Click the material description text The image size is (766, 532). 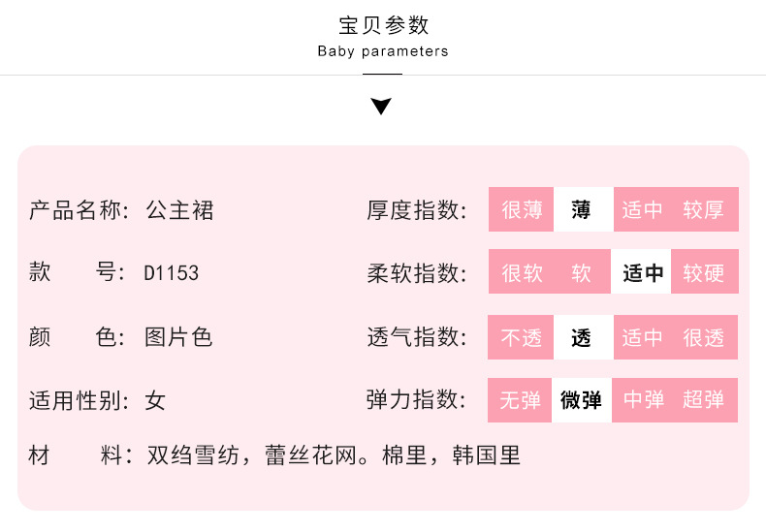334,455
